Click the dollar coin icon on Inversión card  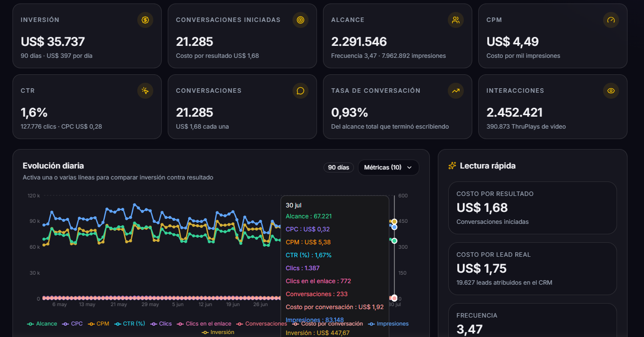click(x=145, y=20)
